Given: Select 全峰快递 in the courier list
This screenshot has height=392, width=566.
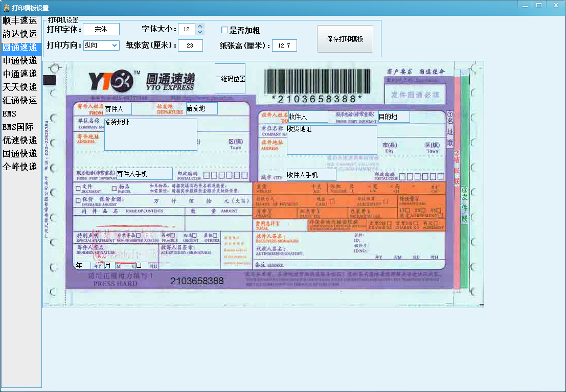Looking at the screenshot, I should (20, 167).
